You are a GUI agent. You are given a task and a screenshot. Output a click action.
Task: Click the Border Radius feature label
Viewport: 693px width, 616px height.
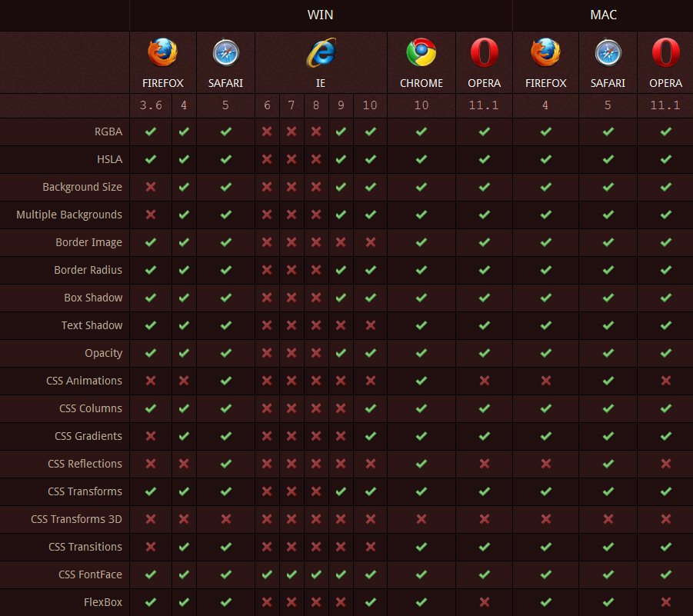point(88,270)
